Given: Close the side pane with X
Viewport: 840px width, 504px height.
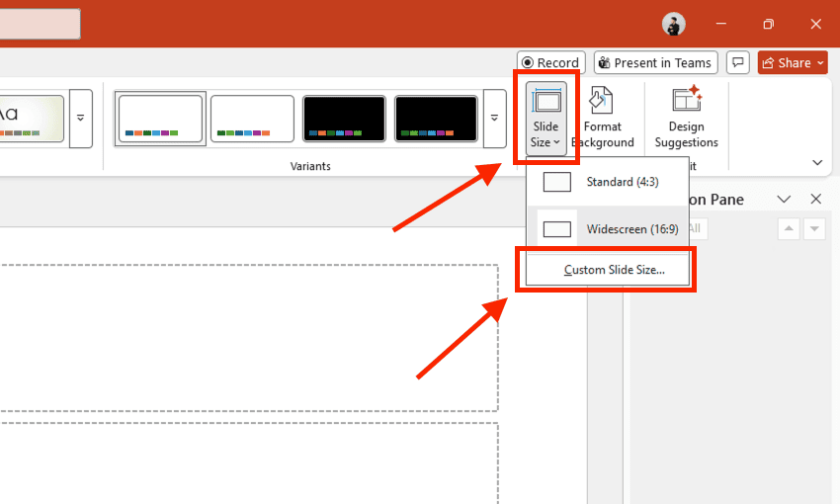Looking at the screenshot, I should pyautogui.click(x=815, y=199).
